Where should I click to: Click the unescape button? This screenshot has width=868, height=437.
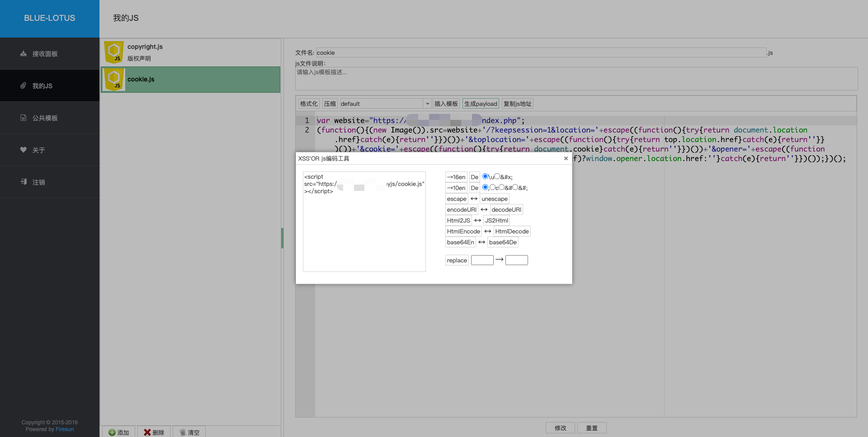click(495, 199)
